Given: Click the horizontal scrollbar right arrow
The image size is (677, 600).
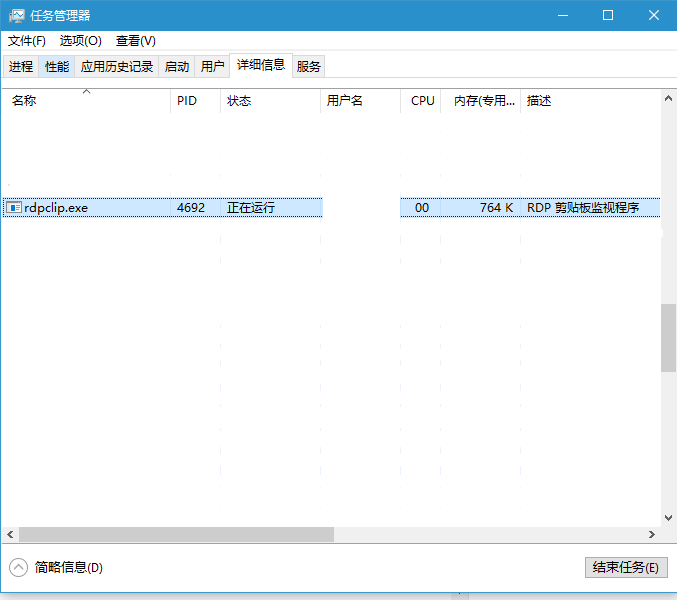Looking at the screenshot, I should click(x=652, y=535).
